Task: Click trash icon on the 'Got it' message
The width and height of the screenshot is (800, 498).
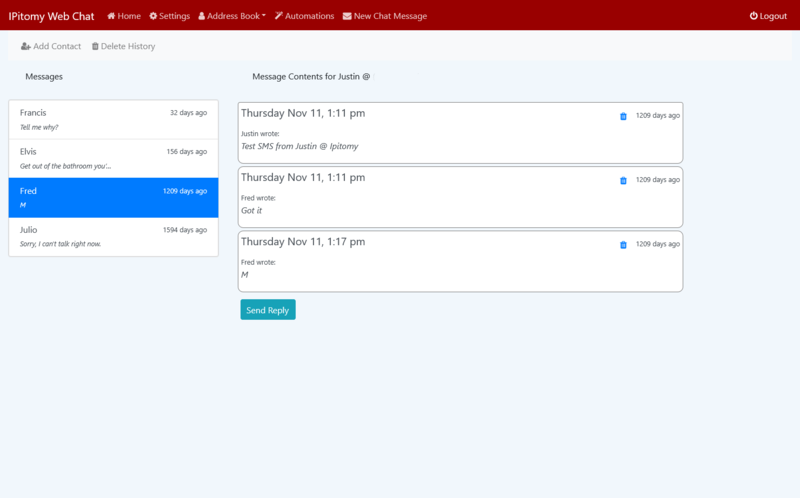Action: pyautogui.click(x=623, y=181)
